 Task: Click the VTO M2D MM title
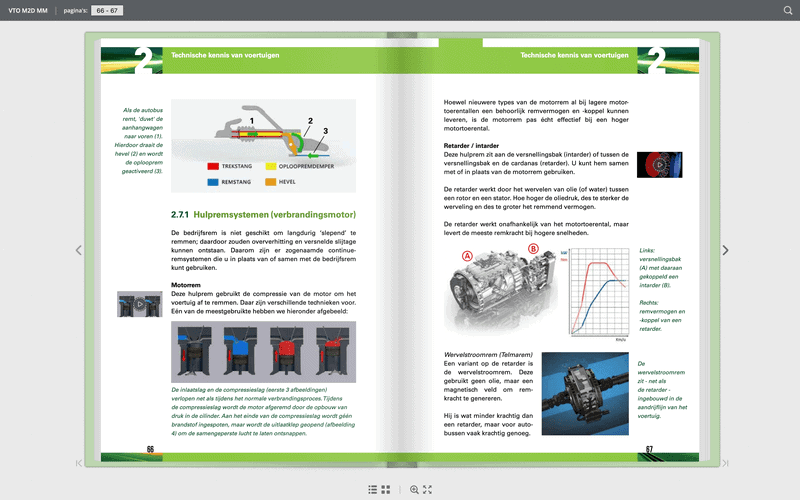pos(28,10)
